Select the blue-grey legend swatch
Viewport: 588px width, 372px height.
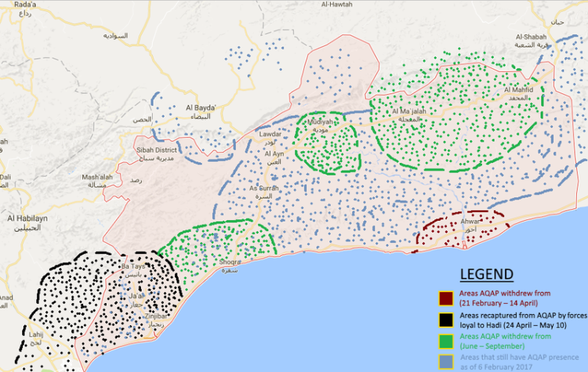click(445, 361)
